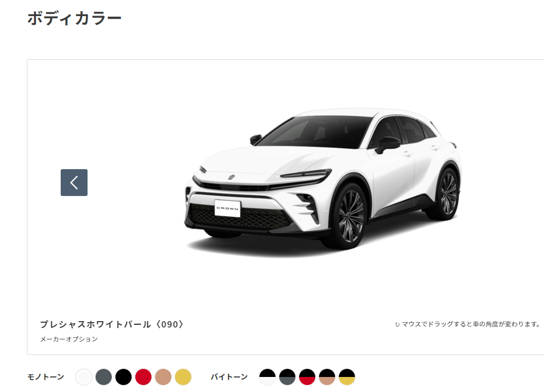Pick black and red bi-tone swatch
This screenshot has width=544, height=392.
pos(307,377)
